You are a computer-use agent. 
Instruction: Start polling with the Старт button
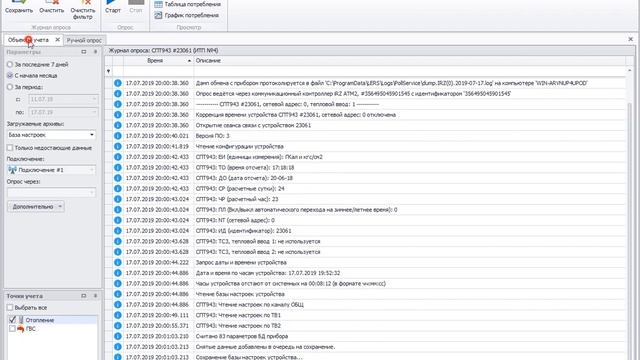pyautogui.click(x=113, y=7)
